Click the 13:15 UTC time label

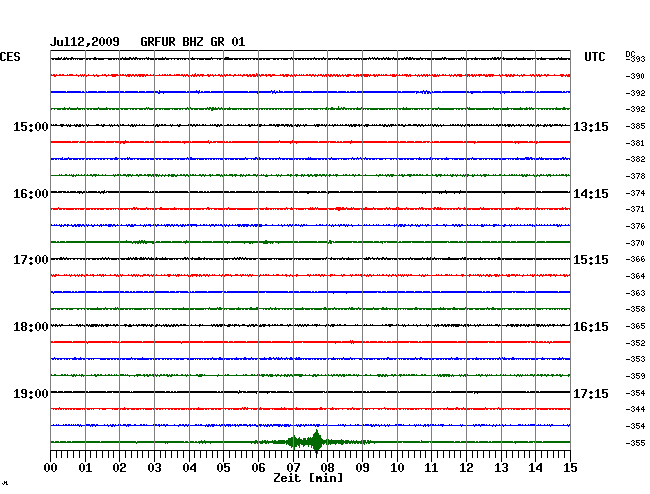coord(591,126)
